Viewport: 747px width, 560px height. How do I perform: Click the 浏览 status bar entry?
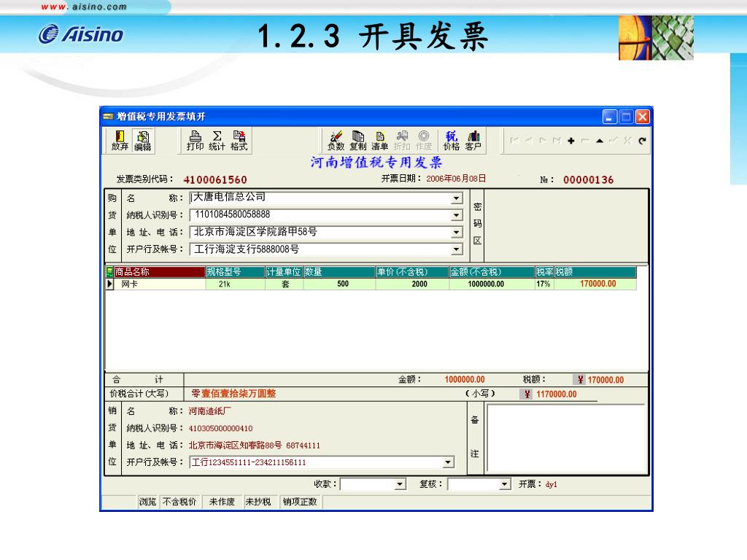click(x=147, y=502)
